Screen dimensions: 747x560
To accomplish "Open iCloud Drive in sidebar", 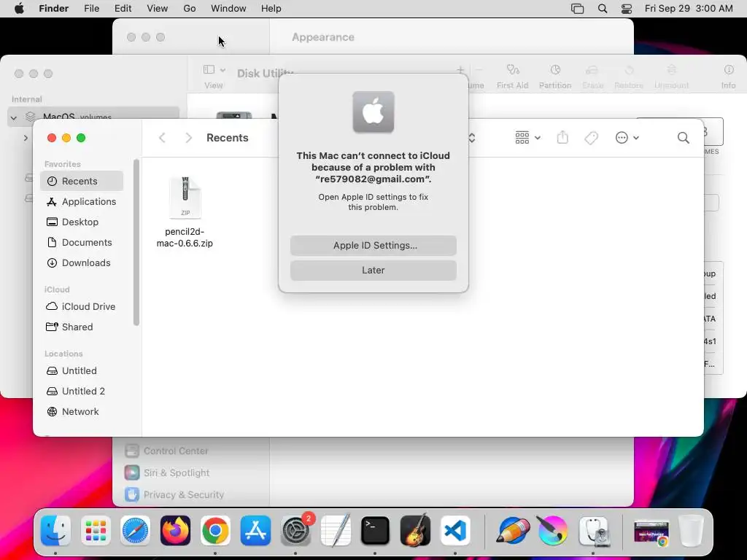I will [82, 307].
